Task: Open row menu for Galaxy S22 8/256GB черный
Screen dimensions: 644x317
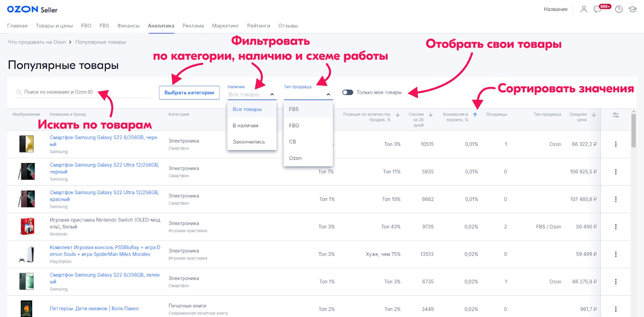Action: (615, 144)
